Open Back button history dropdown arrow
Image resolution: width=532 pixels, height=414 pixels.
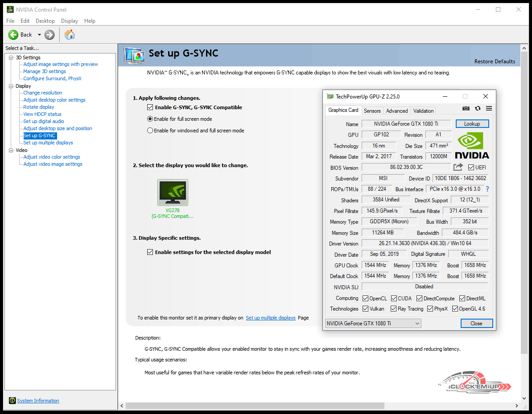click(x=39, y=35)
